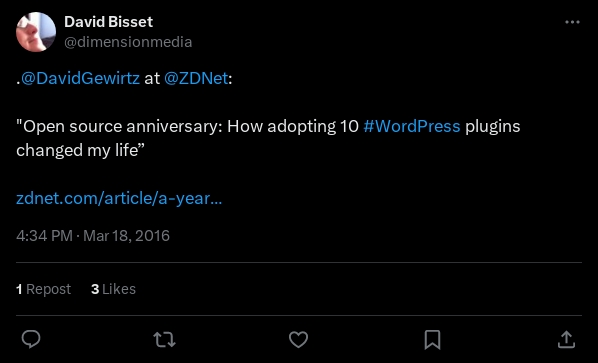Select the Mar 18, 2016 date text

point(126,236)
